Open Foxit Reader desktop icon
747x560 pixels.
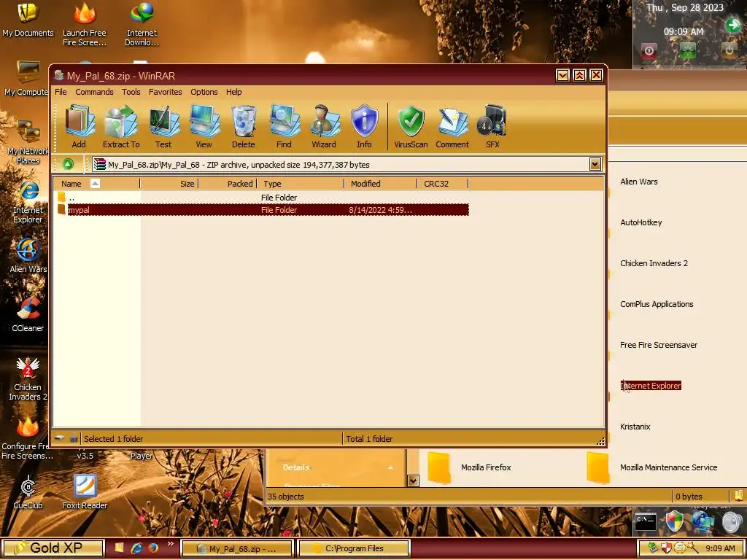pyautogui.click(x=85, y=492)
